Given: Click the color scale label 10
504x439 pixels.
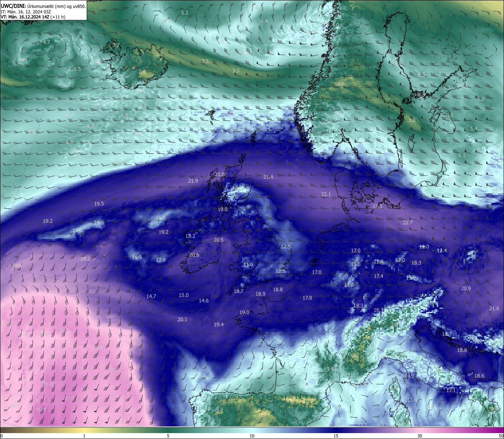Looking at the screenshot, I should click(x=252, y=436).
